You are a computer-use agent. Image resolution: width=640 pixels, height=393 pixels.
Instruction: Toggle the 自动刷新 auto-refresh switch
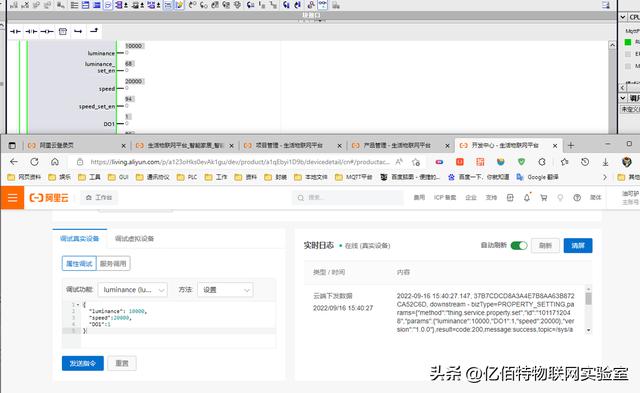(519, 245)
